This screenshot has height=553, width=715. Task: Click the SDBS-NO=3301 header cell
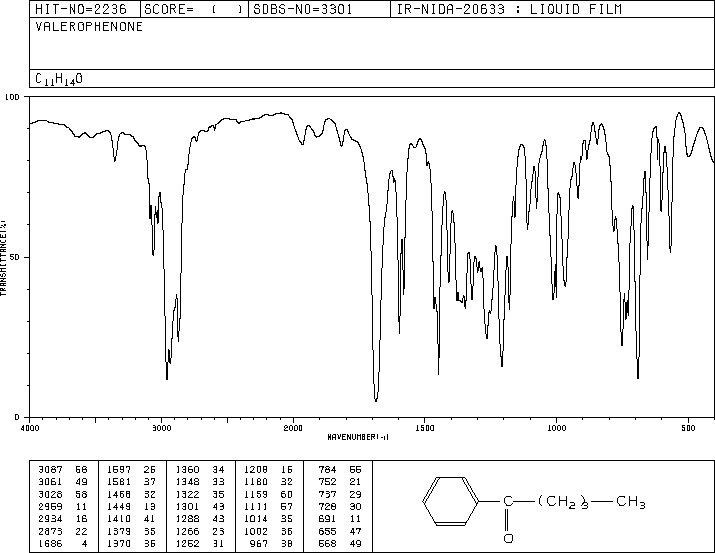click(x=319, y=9)
